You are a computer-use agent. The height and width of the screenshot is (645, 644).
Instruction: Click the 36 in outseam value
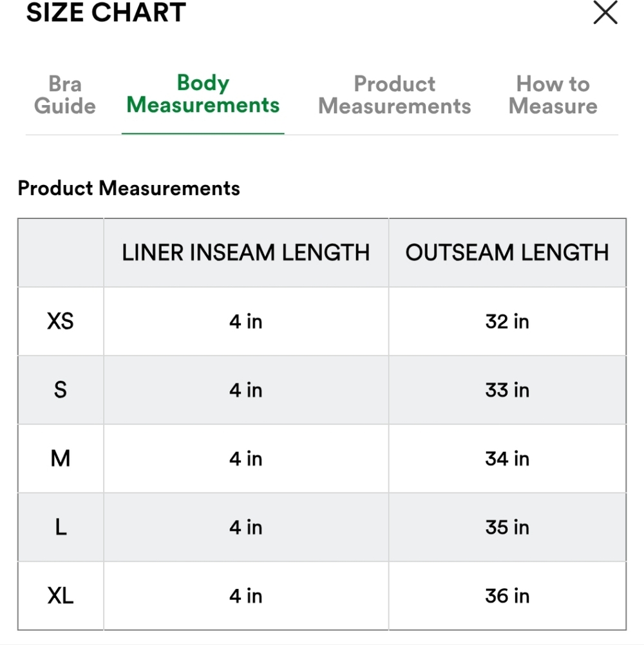click(507, 596)
